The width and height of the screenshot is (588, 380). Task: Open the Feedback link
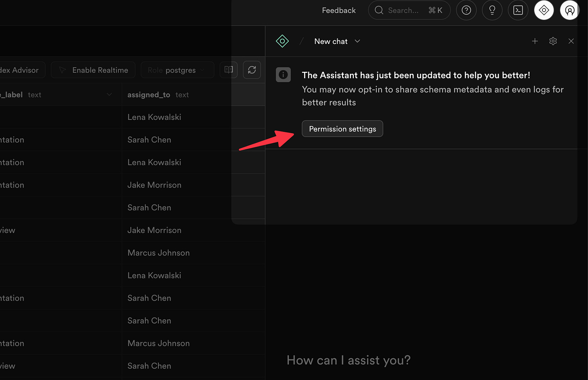coord(339,10)
